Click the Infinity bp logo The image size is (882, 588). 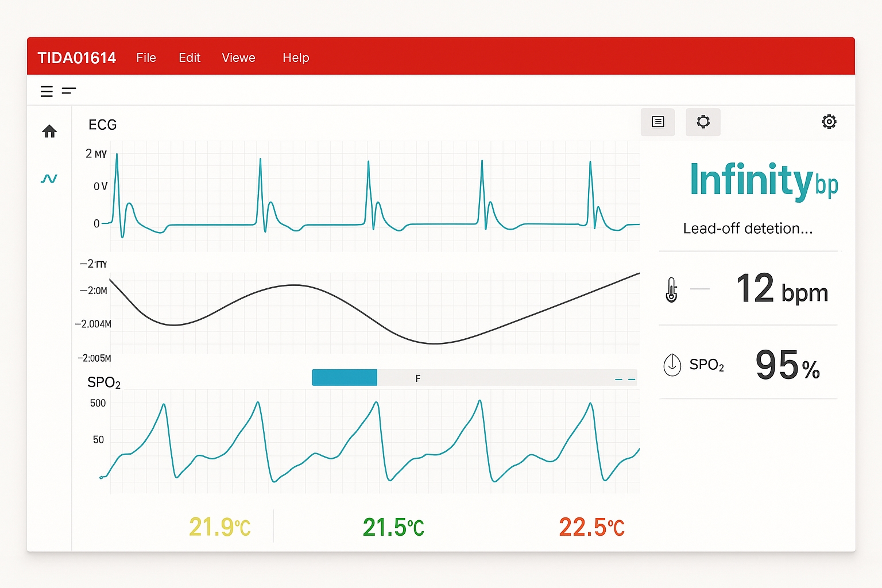pos(764,181)
